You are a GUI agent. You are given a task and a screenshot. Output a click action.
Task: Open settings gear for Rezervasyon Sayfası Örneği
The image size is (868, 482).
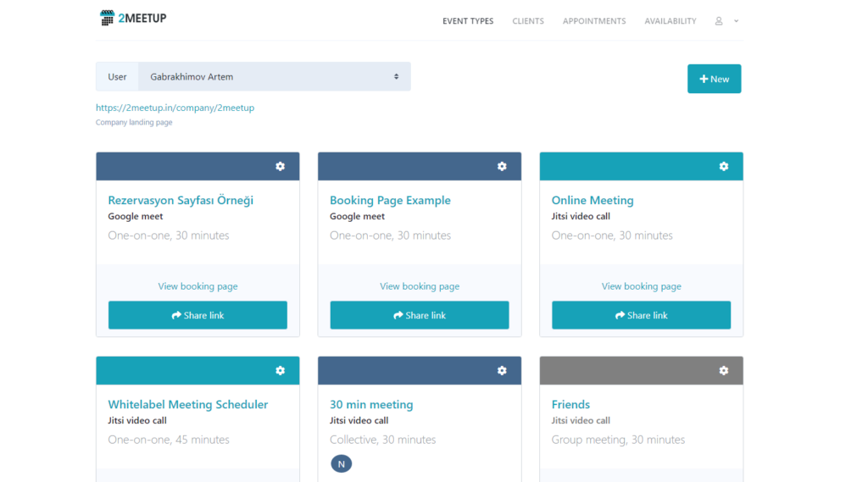click(x=280, y=166)
